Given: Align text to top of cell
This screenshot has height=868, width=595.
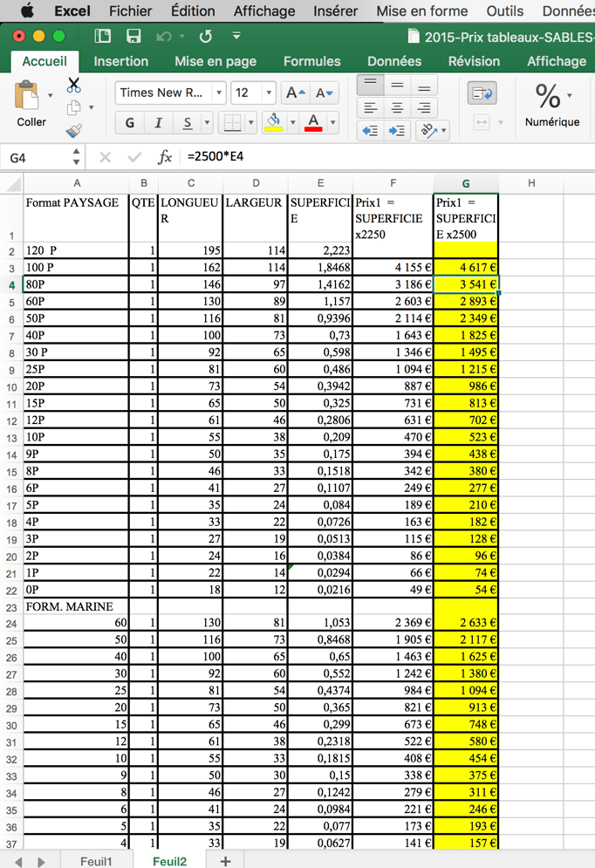Looking at the screenshot, I should pos(370,85).
